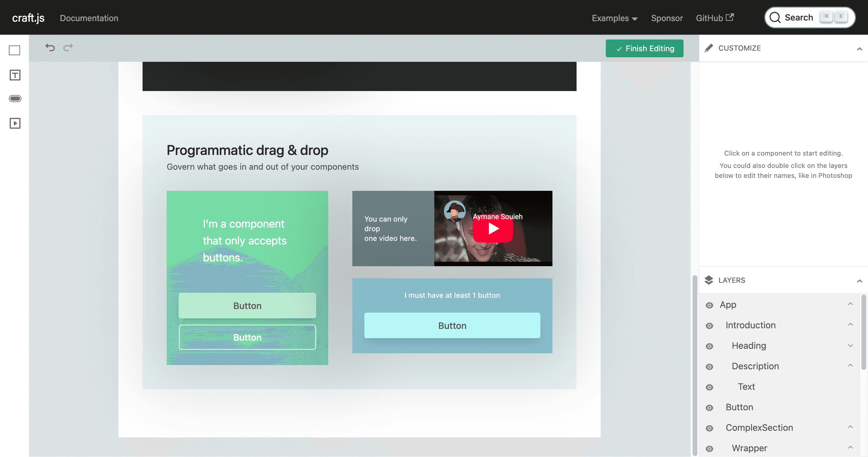The height and width of the screenshot is (457, 868).
Task: Click the light green Button in the green card
Action: [x=247, y=306]
